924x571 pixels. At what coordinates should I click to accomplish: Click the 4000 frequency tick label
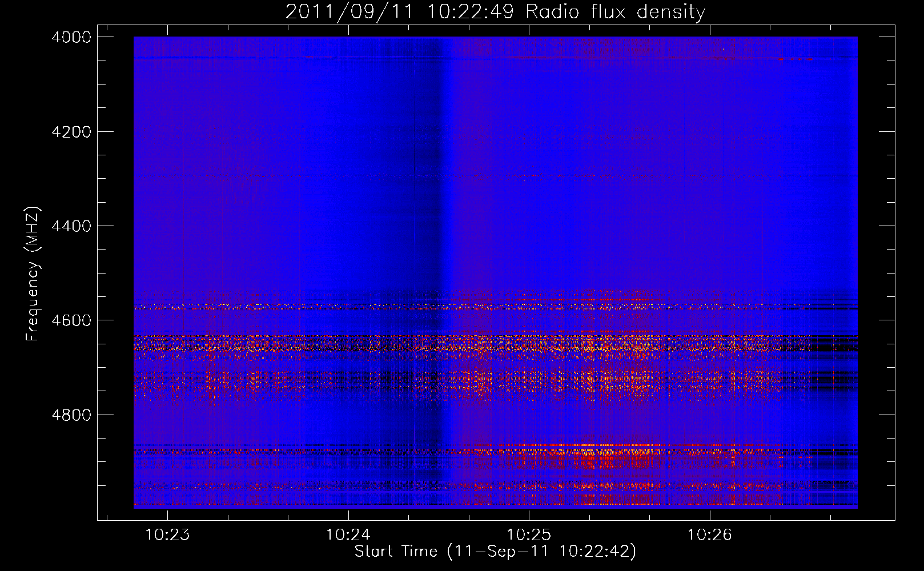click(x=71, y=37)
